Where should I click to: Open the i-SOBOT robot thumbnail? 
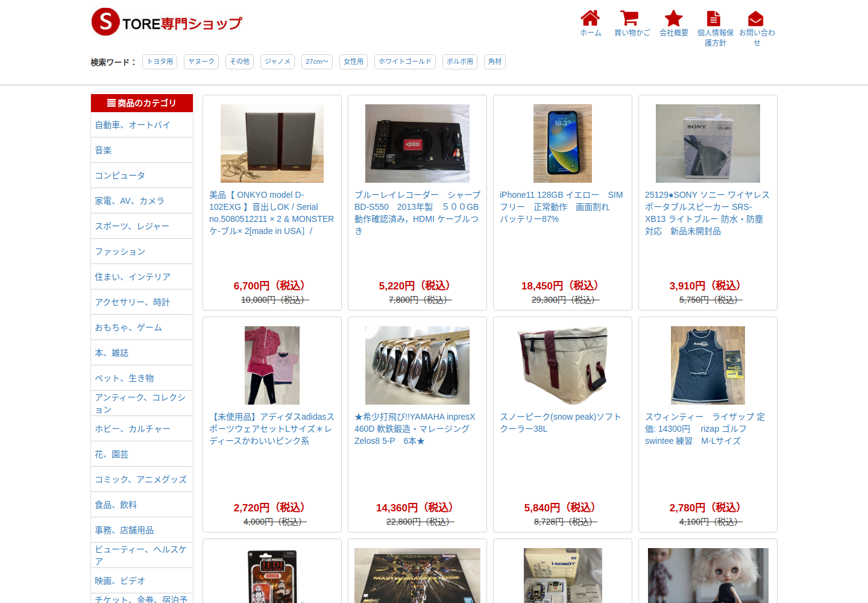point(562,575)
